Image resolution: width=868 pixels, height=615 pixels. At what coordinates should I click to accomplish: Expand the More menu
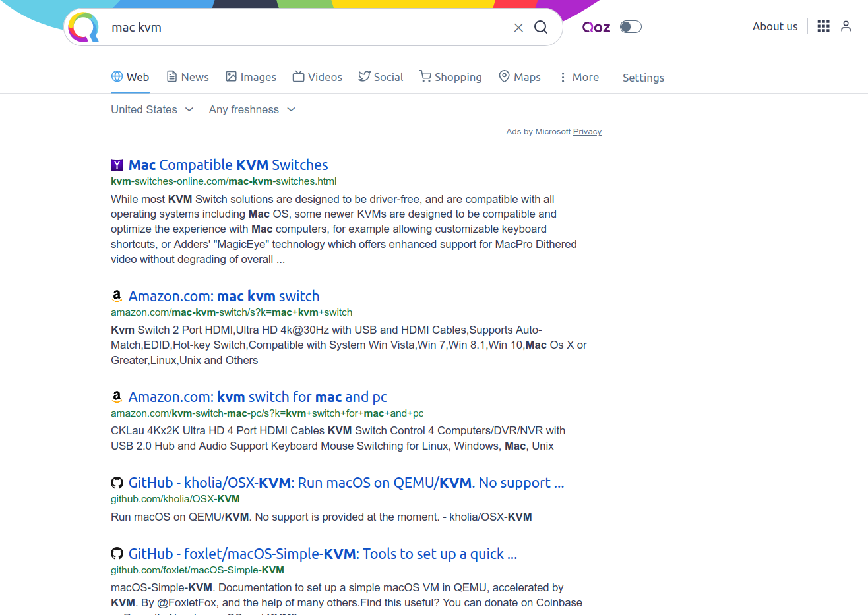pyautogui.click(x=579, y=78)
